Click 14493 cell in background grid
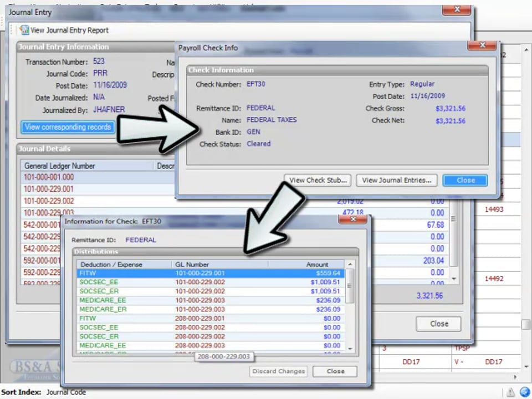Viewport: 532px width, 399px height. (x=494, y=209)
